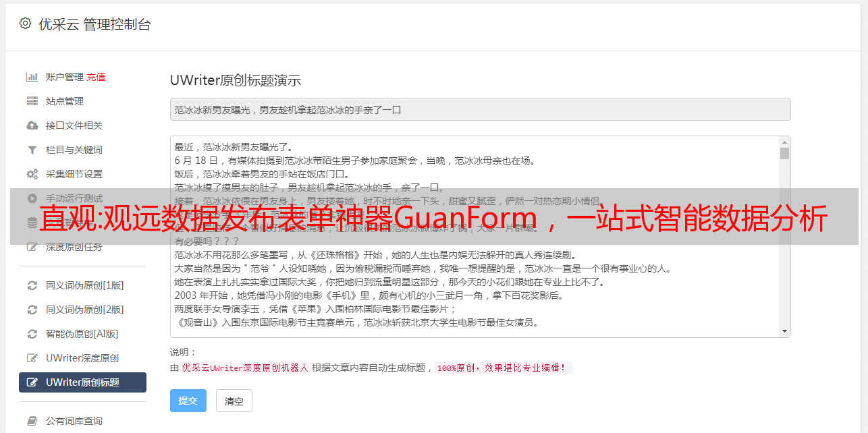Click the textarea scrollbar thumb
Viewport: 868px width, 433px height.
point(784,154)
